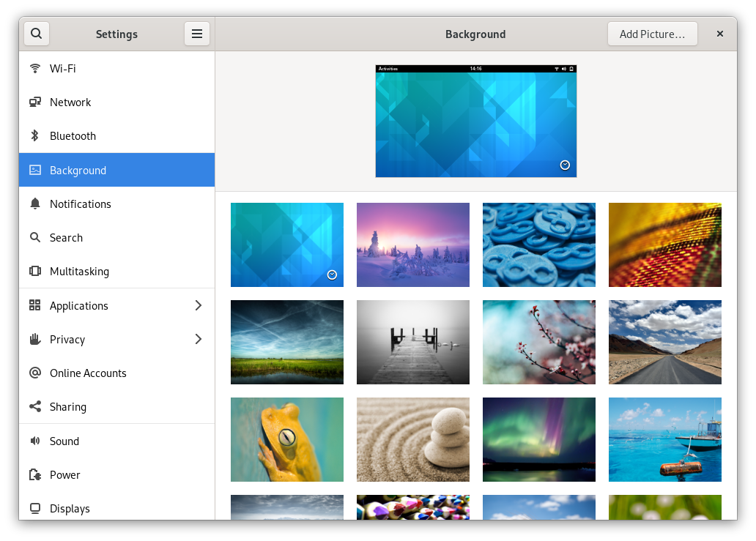The image size is (756, 541).
Task: Click the Sharing icon in sidebar
Action: pos(34,407)
